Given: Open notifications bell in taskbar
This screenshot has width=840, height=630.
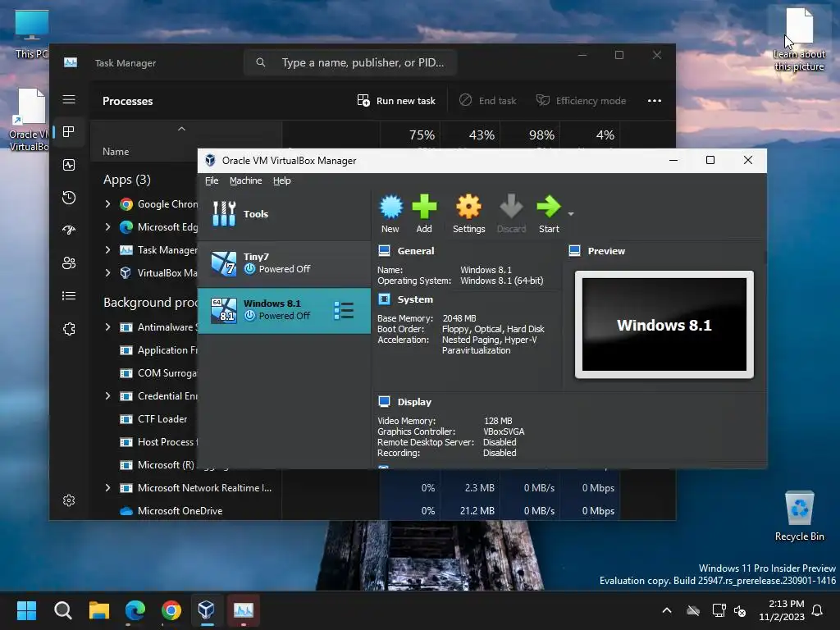Looking at the screenshot, I should point(817,610).
